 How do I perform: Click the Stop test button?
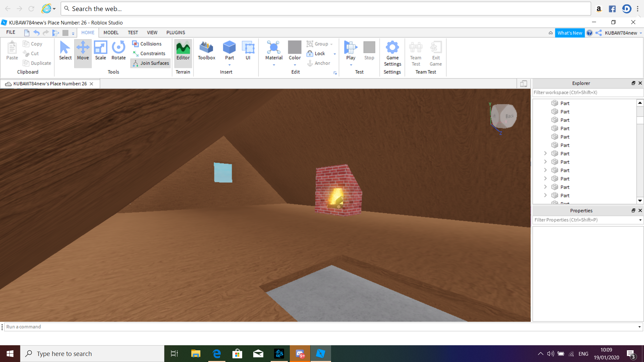(x=369, y=51)
